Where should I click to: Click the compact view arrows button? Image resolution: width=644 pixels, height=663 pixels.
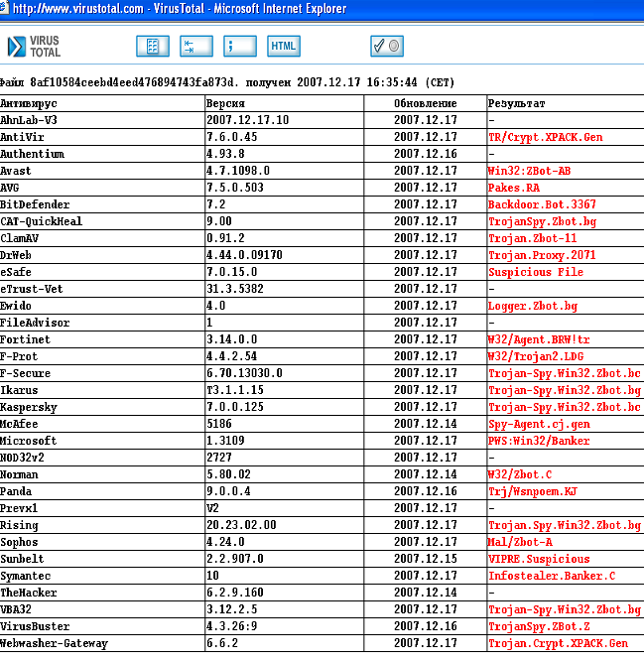(x=196, y=46)
